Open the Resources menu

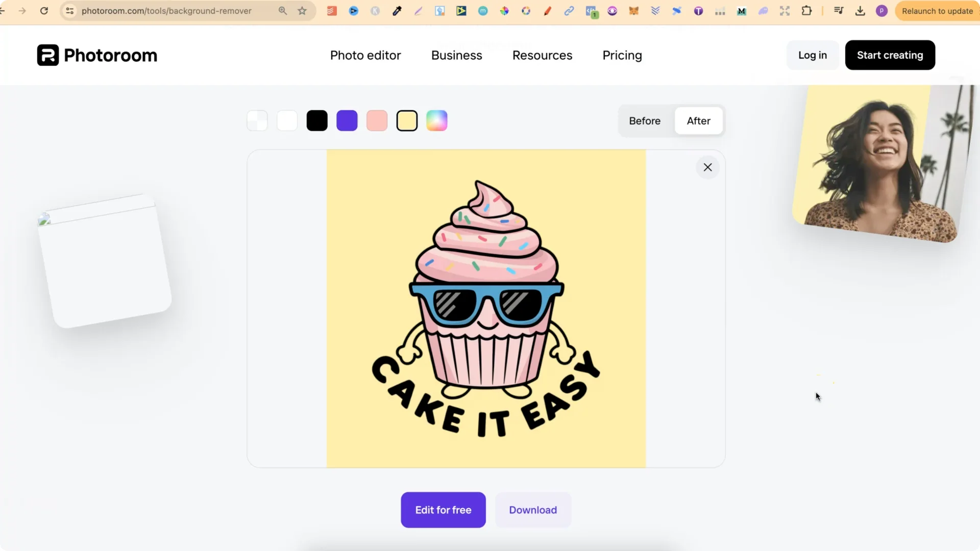click(x=542, y=55)
